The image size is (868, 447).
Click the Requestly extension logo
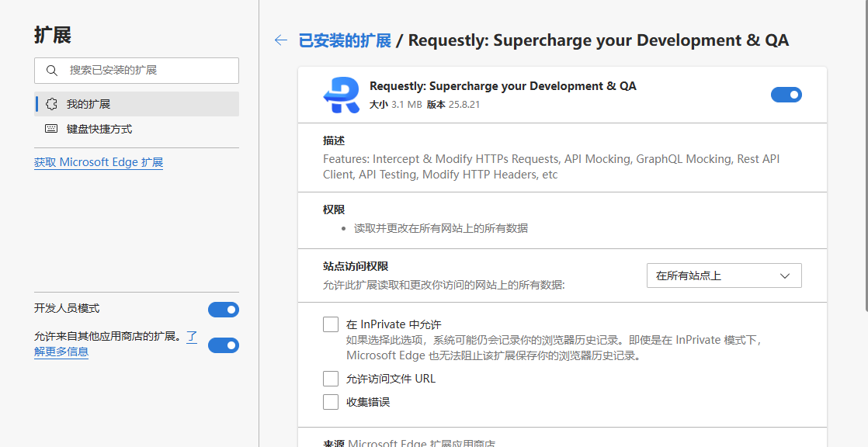pyautogui.click(x=341, y=95)
